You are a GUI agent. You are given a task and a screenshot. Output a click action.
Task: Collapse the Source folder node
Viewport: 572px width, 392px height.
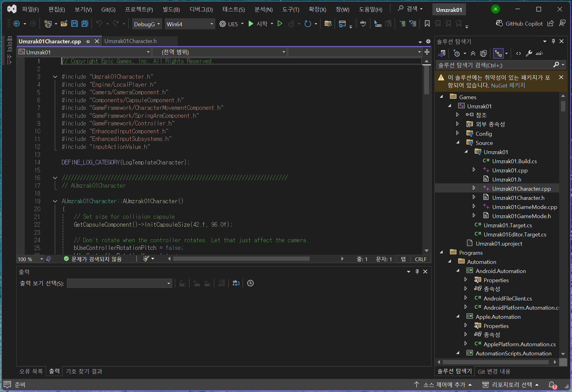[458, 142]
